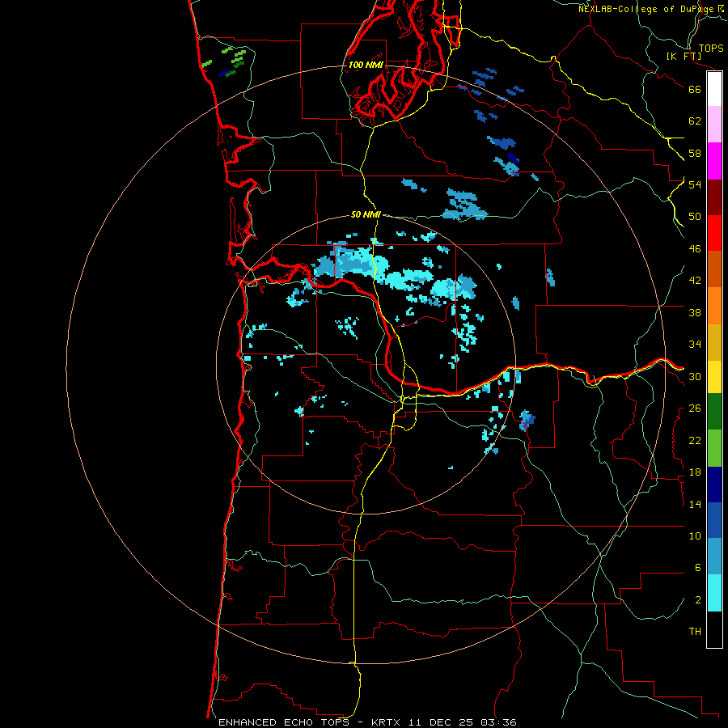Select the dark red legend segment
Screen dimensions: 728x728
tap(714, 197)
